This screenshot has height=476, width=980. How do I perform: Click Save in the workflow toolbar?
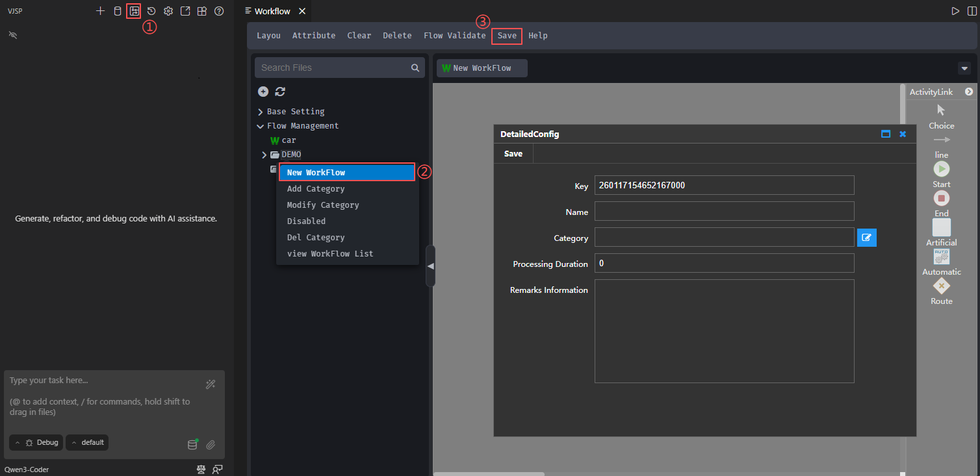click(506, 36)
